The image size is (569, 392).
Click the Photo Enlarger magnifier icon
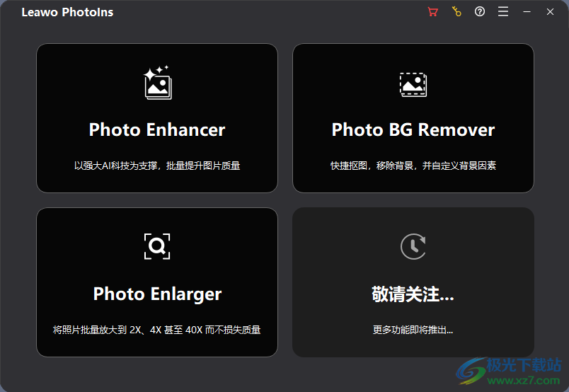pyautogui.click(x=157, y=246)
